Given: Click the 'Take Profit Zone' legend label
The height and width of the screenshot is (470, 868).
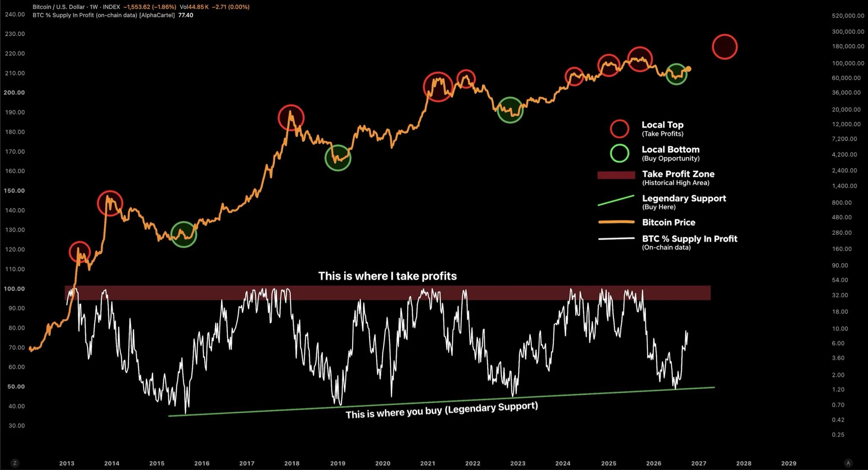Looking at the screenshot, I should pyautogui.click(x=678, y=174).
